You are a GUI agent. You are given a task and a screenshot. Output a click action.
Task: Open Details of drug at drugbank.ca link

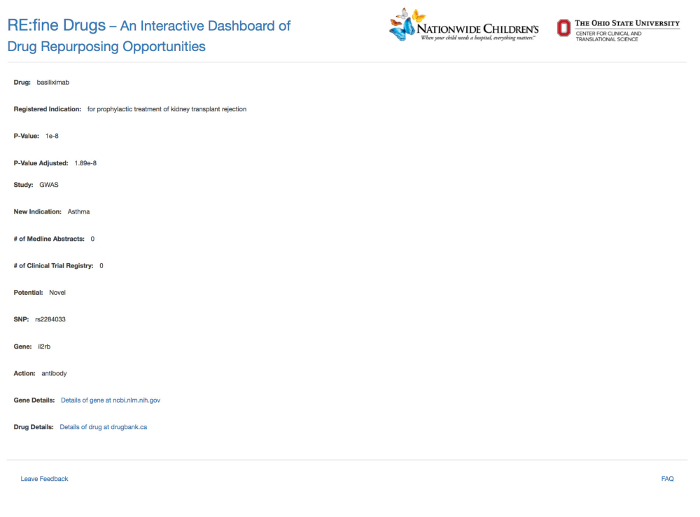tap(103, 427)
